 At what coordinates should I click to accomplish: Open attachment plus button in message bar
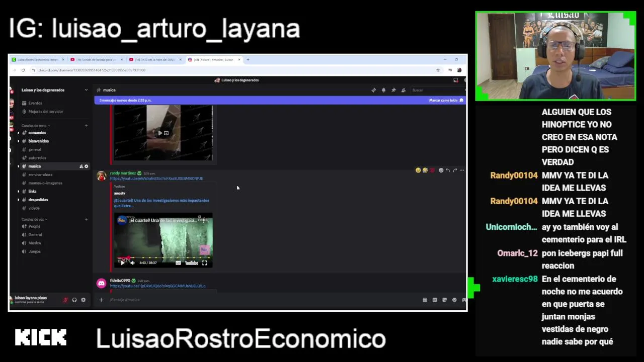tap(101, 300)
